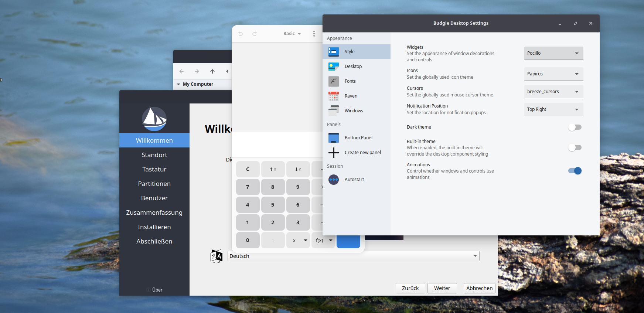Click the Weiter button
This screenshot has height=313, width=644.
442,288
